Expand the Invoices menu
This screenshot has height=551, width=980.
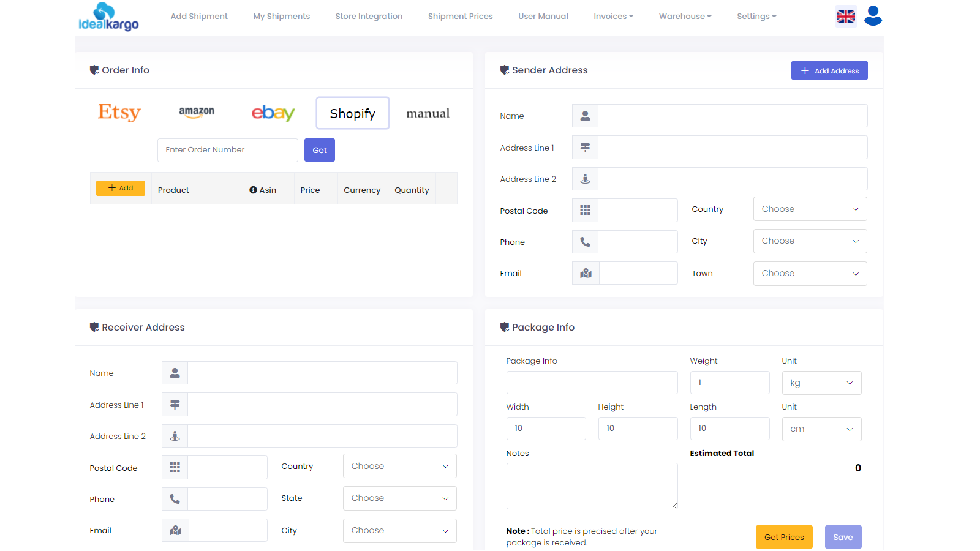613,17
